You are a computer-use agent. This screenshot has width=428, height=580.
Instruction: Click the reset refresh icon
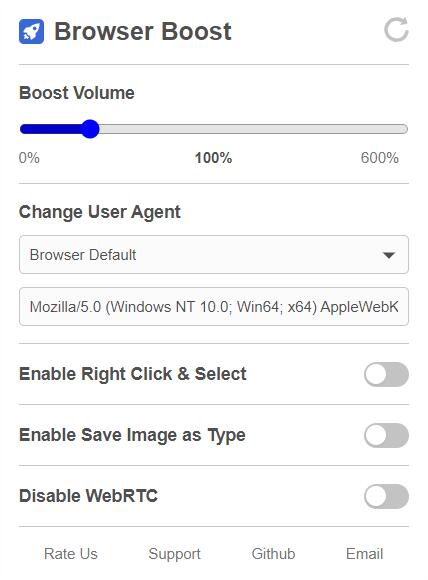coord(396,29)
